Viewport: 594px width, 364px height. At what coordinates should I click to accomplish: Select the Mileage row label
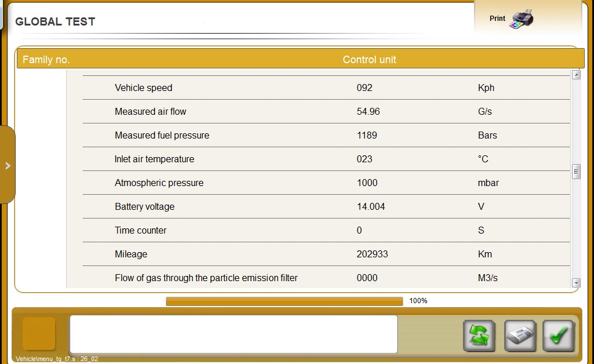click(x=131, y=254)
